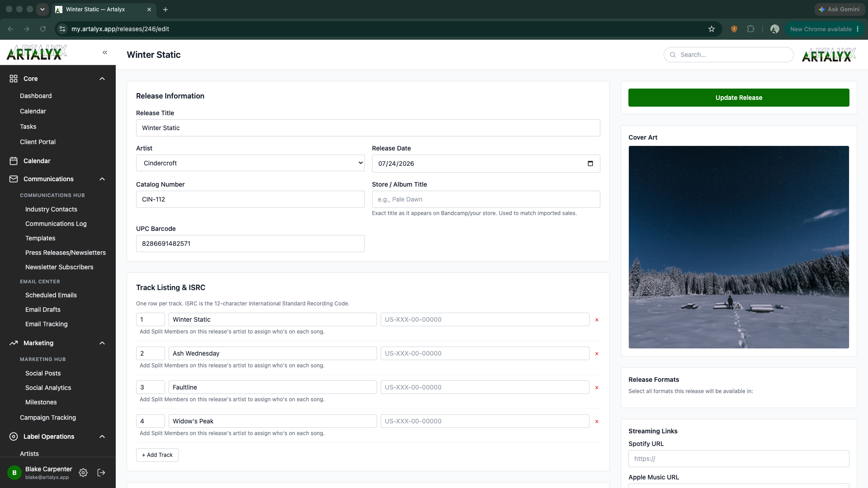This screenshot has height=488, width=868.
Task: Open settings gear next to Blake Carpenter
Action: (83, 473)
